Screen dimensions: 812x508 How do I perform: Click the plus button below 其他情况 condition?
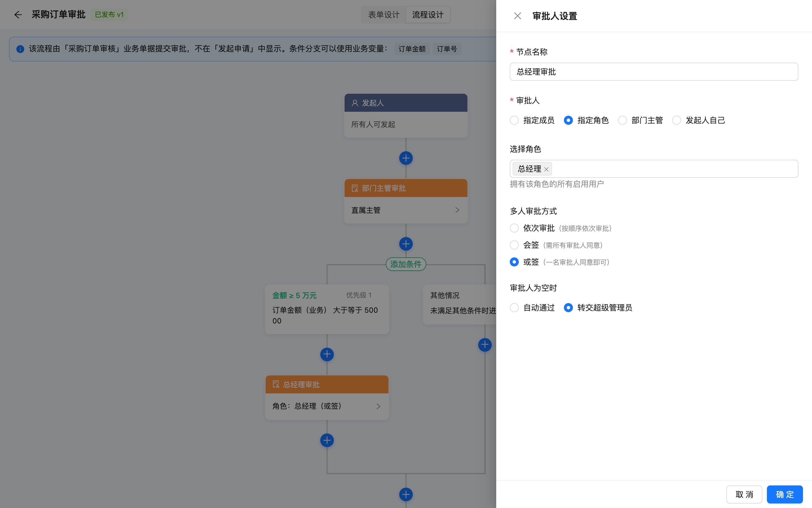(485, 345)
